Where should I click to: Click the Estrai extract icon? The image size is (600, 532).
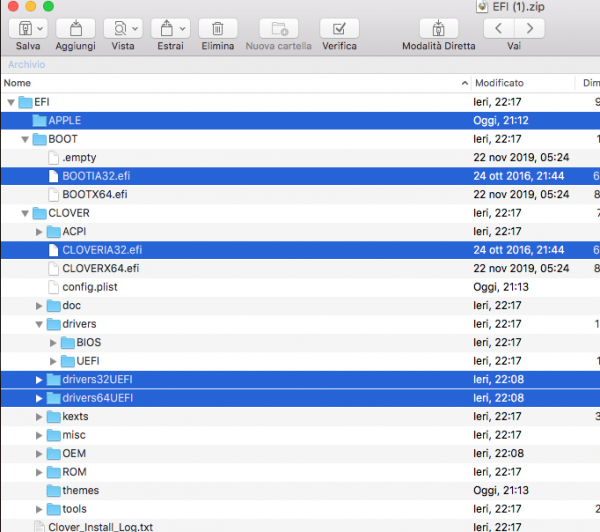(x=167, y=28)
